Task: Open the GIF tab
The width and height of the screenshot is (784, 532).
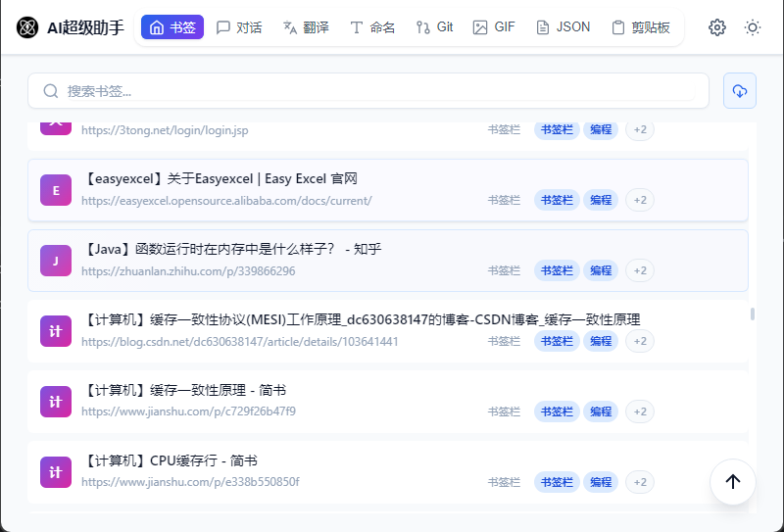Action: pos(494,27)
